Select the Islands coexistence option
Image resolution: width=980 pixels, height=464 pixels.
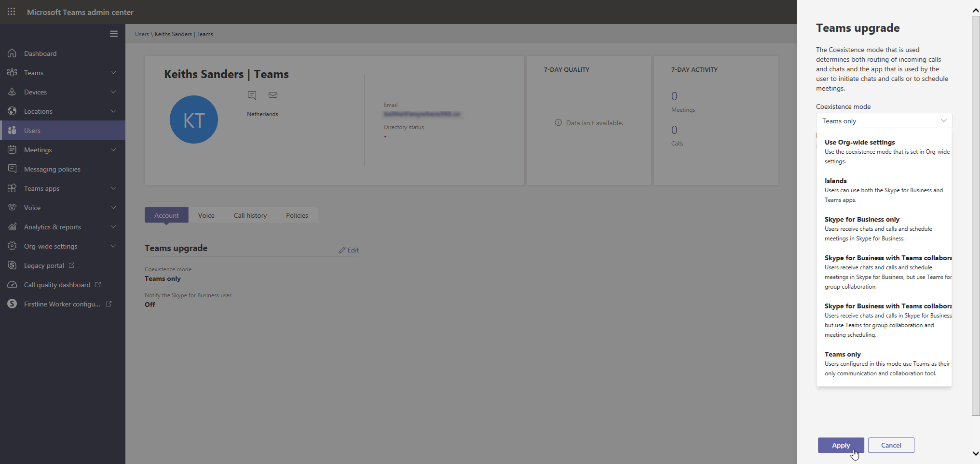pos(884,190)
